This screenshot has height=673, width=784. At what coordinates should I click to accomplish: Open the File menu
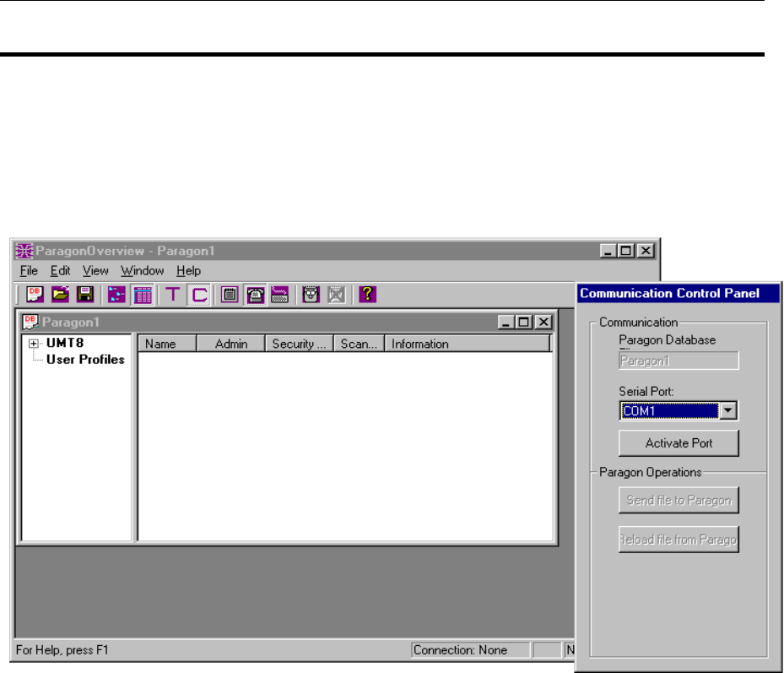pyautogui.click(x=29, y=271)
